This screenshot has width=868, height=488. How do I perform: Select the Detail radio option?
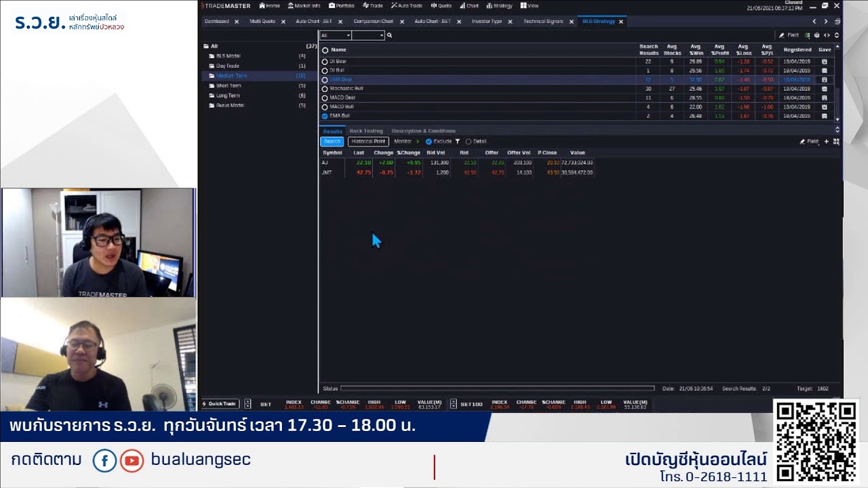coord(469,142)
